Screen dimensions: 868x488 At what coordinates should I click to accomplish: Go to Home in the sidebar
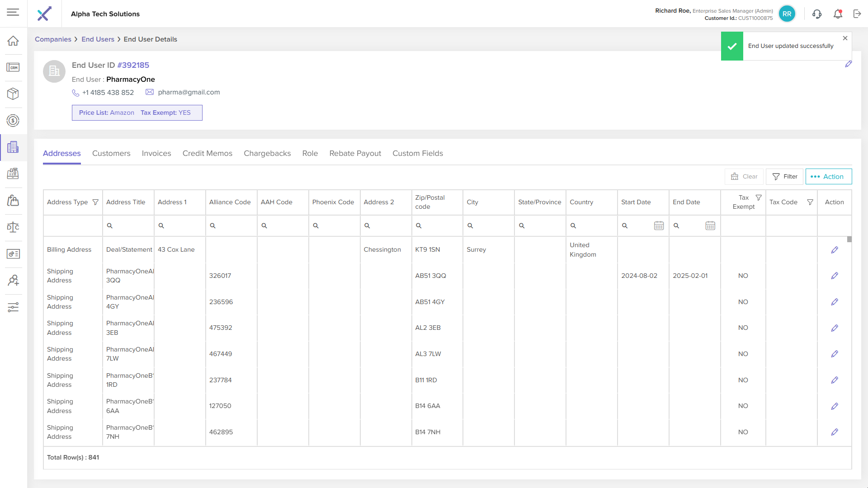[13, 41]
